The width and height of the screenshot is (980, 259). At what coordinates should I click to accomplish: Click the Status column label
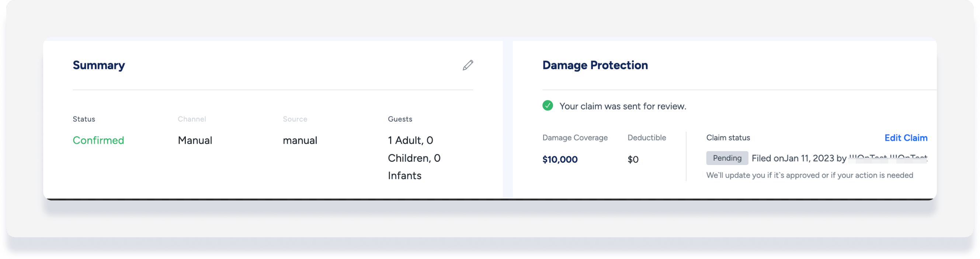click(84, 119)
